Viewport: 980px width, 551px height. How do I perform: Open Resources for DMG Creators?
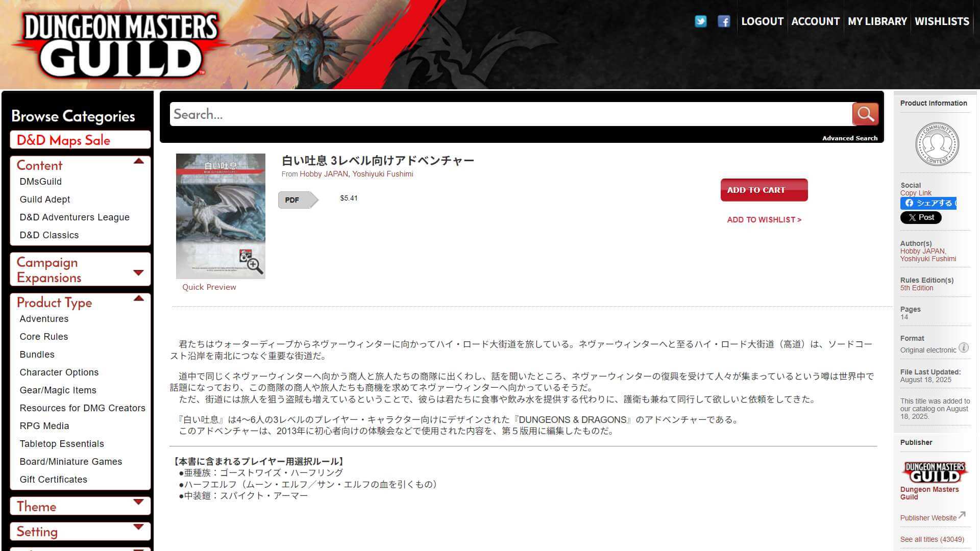82,408
